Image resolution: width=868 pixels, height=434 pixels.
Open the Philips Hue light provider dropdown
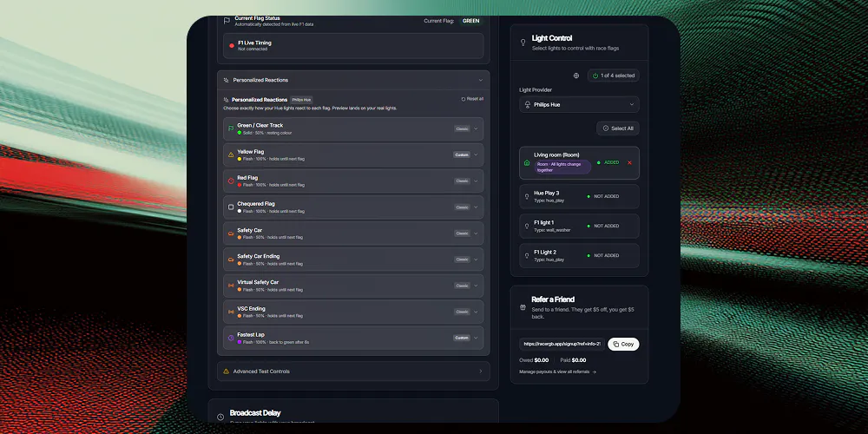579,105
